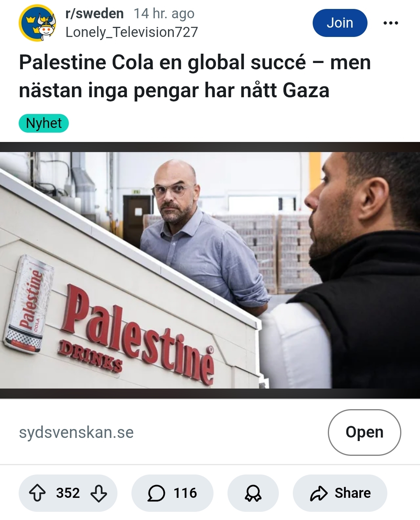Viewport: 420px width, 520px height.
Task: Upvote the Palestine Cola post
Action: click(37, 493)
